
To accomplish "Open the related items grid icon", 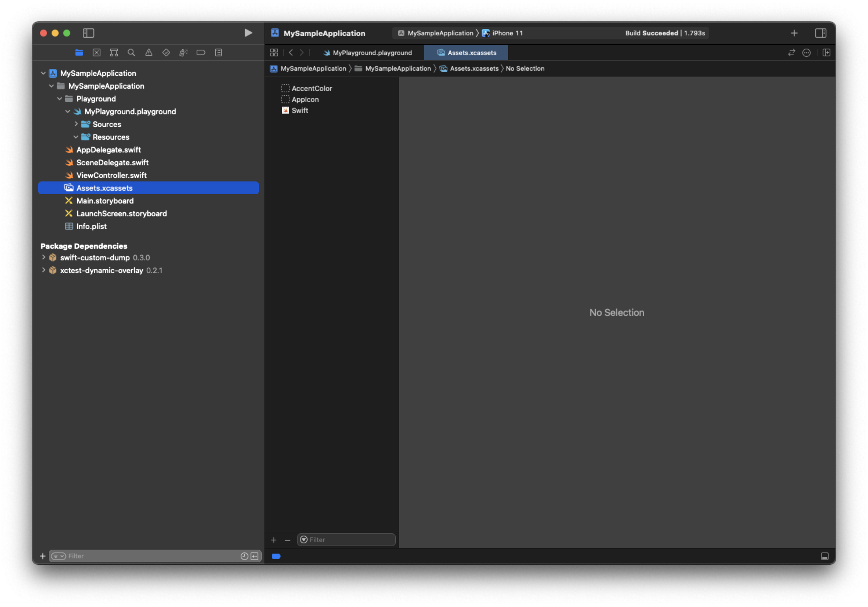I will 274,53.
